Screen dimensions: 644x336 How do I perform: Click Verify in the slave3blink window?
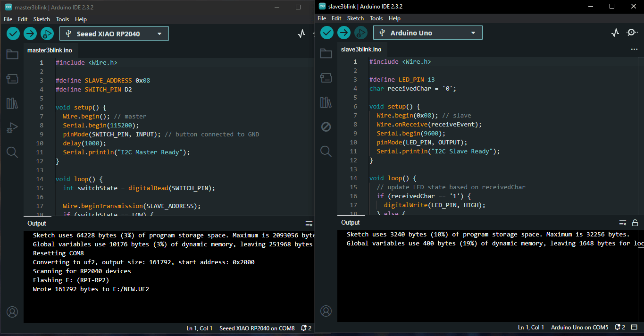click(327, 33)
